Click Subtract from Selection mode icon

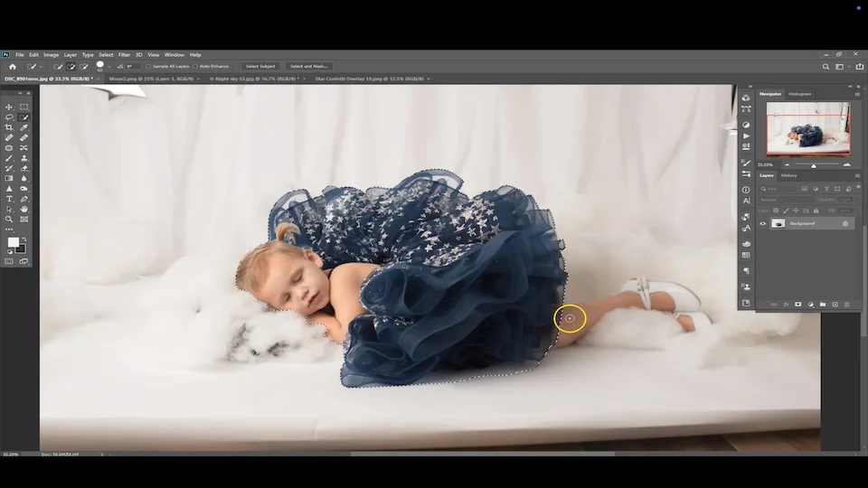point(83,66)
